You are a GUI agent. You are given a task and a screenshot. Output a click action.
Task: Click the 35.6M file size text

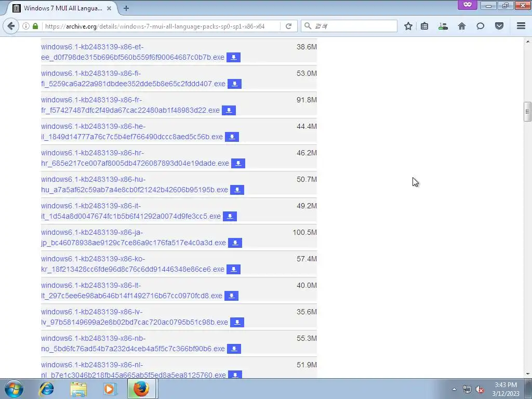307,312
